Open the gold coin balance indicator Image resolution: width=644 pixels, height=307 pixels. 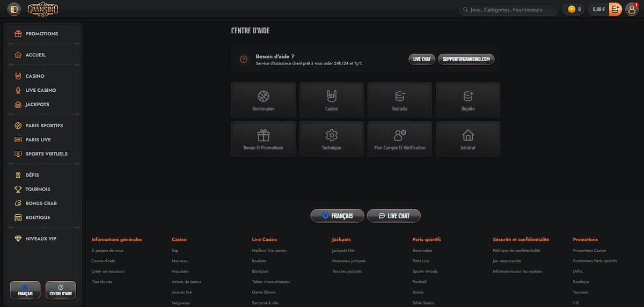coord(575,9)
